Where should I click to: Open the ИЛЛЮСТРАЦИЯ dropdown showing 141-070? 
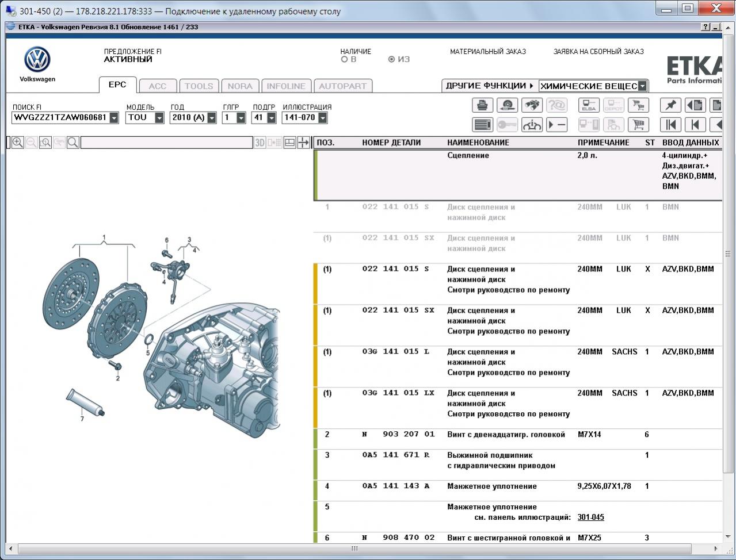pos(323,118)
